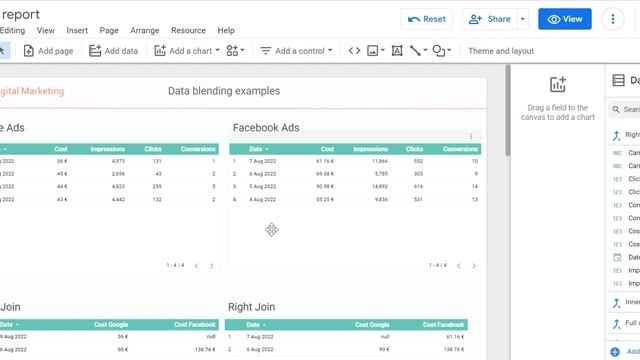Open the three-dot more options menu
Screen dimensions: 640x360
pyautogui.click(x=613, y=19)
